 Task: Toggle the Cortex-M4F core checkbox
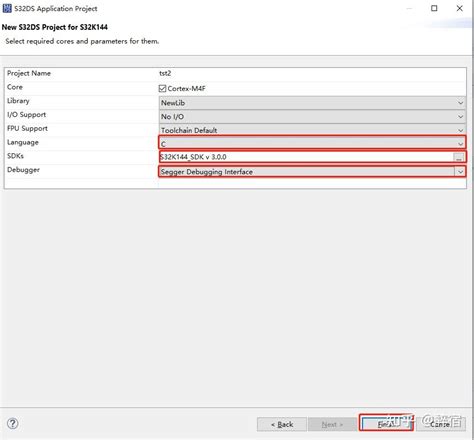tap(162, 88)
